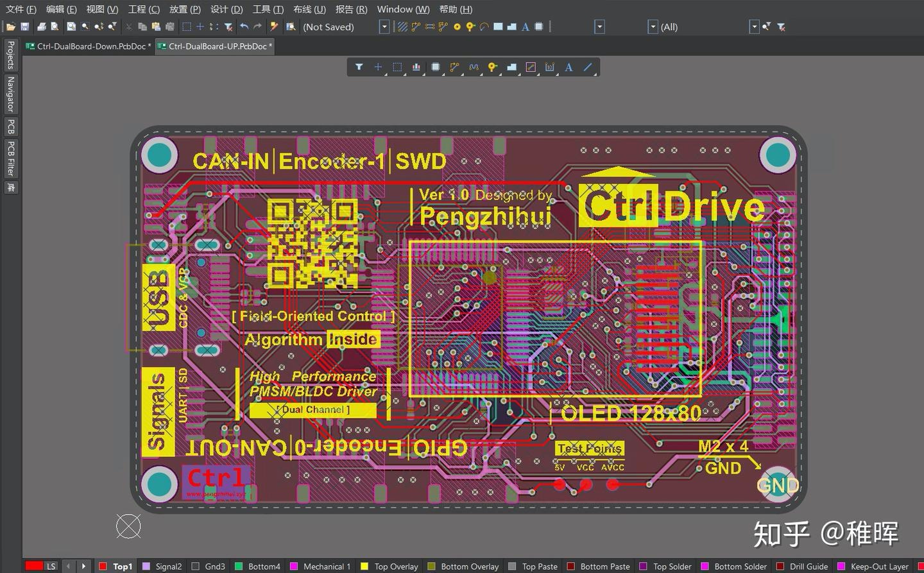This screenshot has height=573, width=924.
Task: Switch to Ctrl-DualBoard-Down.PcbDoc tab
Action: pos(89,46)
